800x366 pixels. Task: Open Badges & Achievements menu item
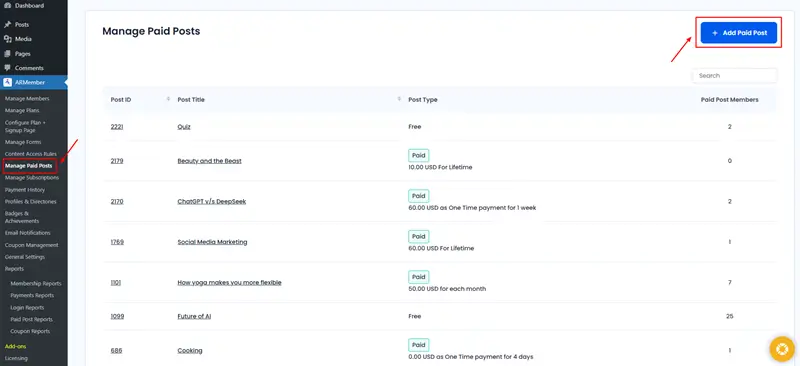tap(22, 217)
